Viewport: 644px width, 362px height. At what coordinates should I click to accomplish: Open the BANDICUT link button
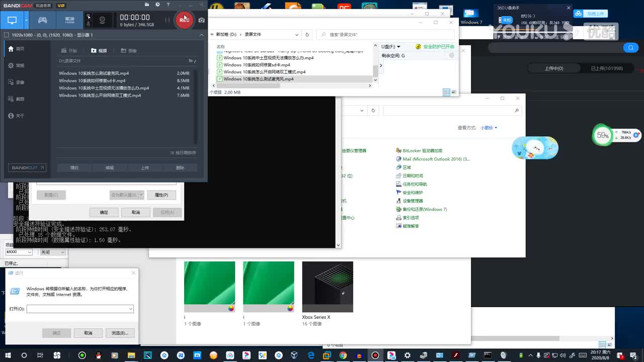click(27, 167)
